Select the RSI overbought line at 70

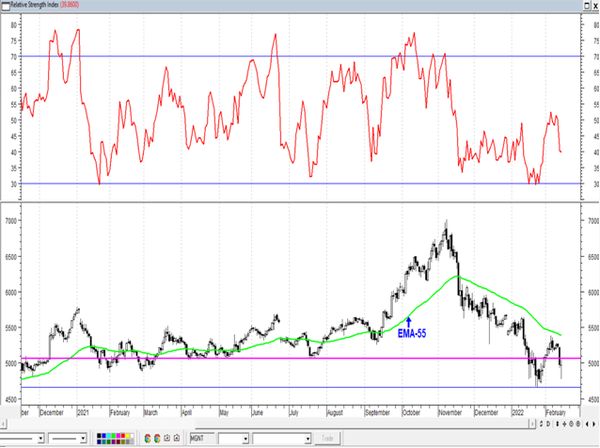300,56
